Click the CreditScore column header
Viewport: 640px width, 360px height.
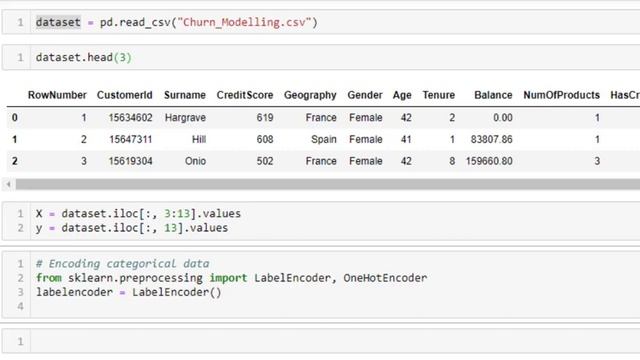245,95
